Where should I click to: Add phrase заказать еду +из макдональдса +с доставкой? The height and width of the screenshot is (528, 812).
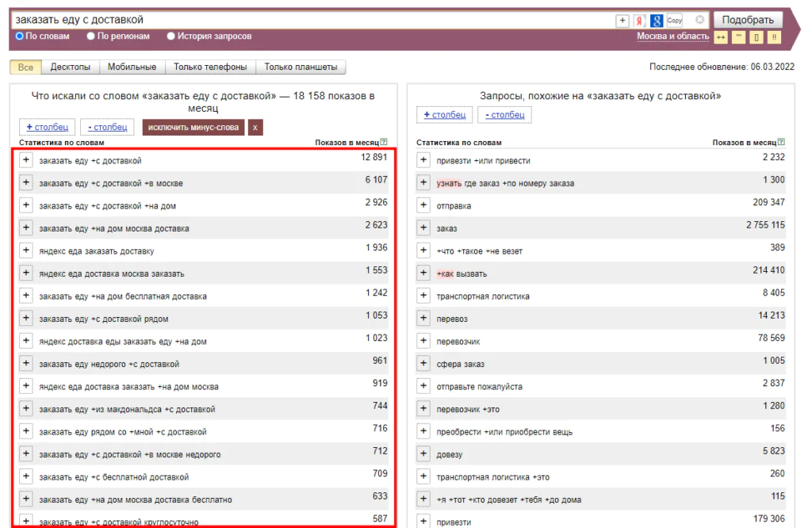(26, 408)
